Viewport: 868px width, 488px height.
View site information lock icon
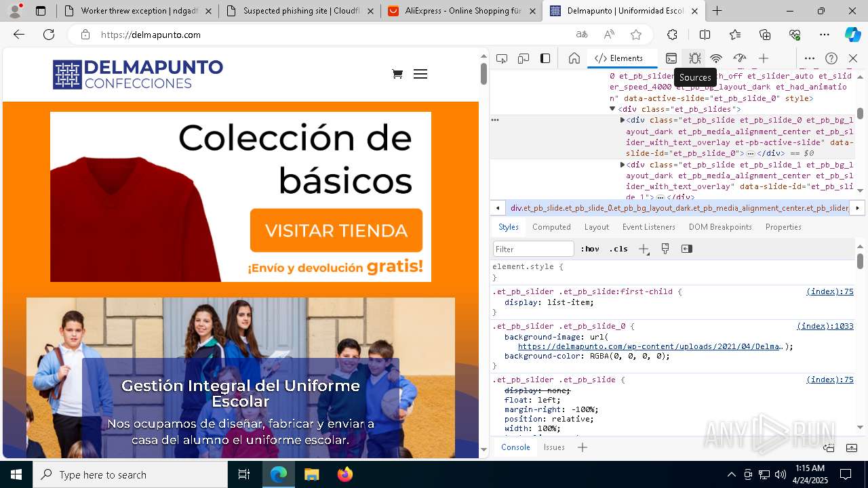click(85, 35)
